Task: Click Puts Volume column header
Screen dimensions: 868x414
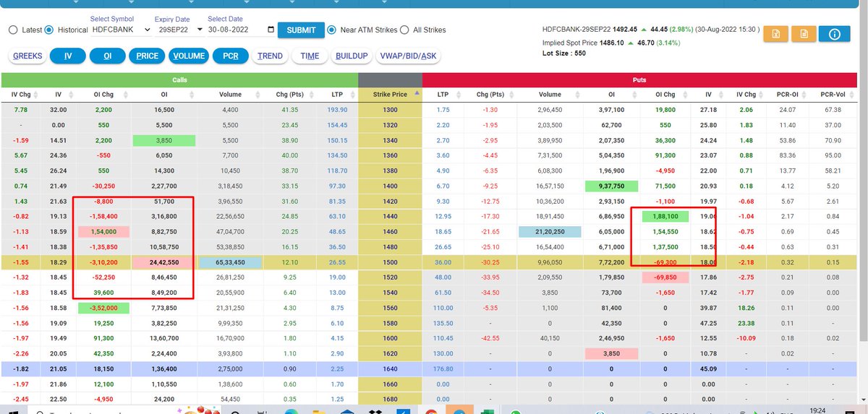Action: click(x=549, y=94)
